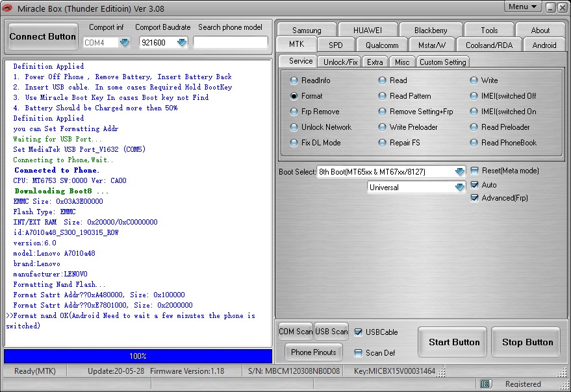Click the status bar grid icon near Registered
Image resolution: width=571 pixels, height=392 pixels.
coord(485,384)
